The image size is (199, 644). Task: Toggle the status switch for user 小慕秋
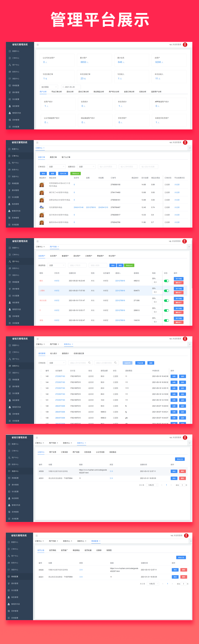166,291
